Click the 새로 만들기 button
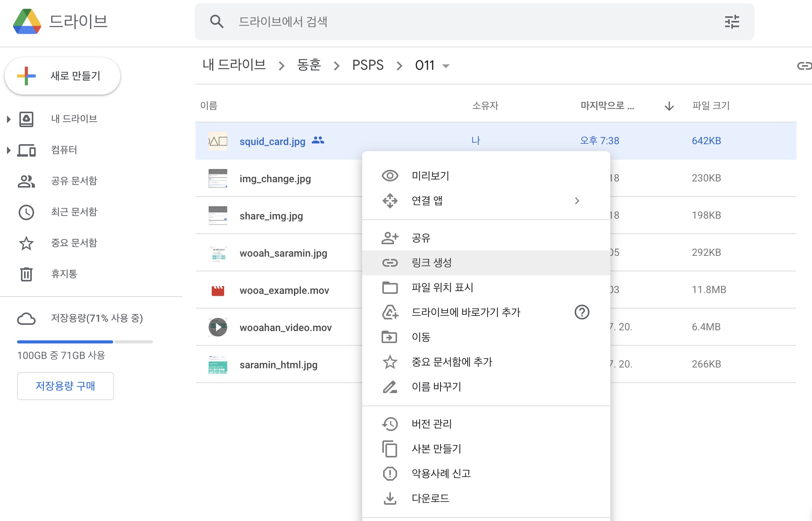 tap(62, 76)
